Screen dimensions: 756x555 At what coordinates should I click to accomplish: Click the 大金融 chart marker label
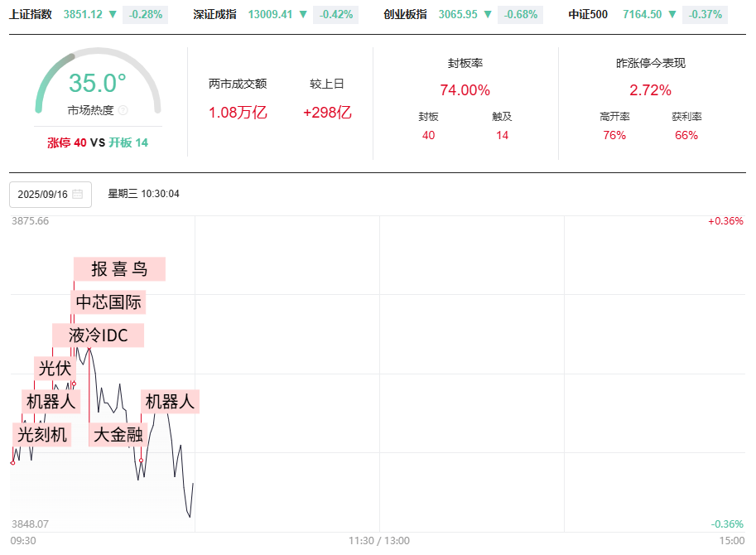coord(118,434)
